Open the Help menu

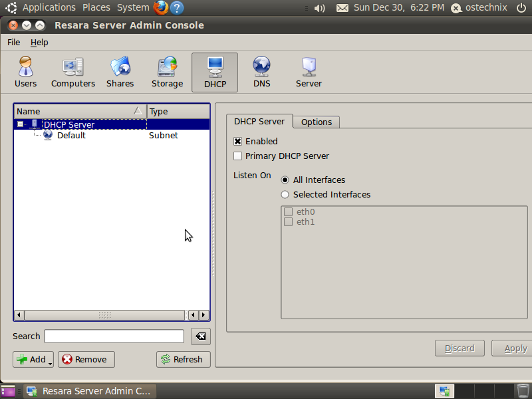pos(39,43)
